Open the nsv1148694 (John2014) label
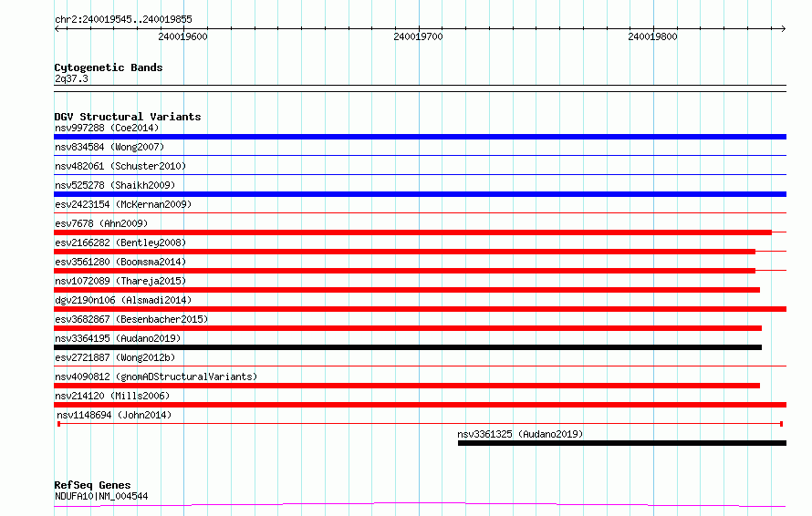 click(x=114, y=415)
